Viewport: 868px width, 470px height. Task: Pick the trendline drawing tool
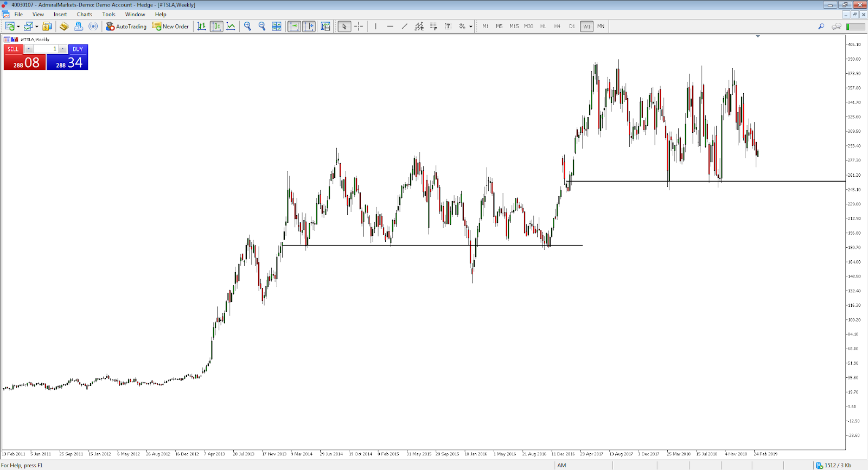405,26
